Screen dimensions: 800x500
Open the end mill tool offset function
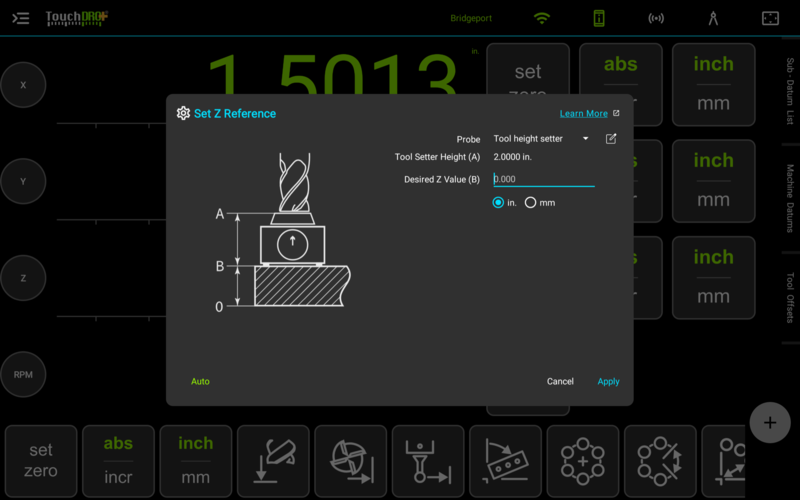tap(351, 461)
